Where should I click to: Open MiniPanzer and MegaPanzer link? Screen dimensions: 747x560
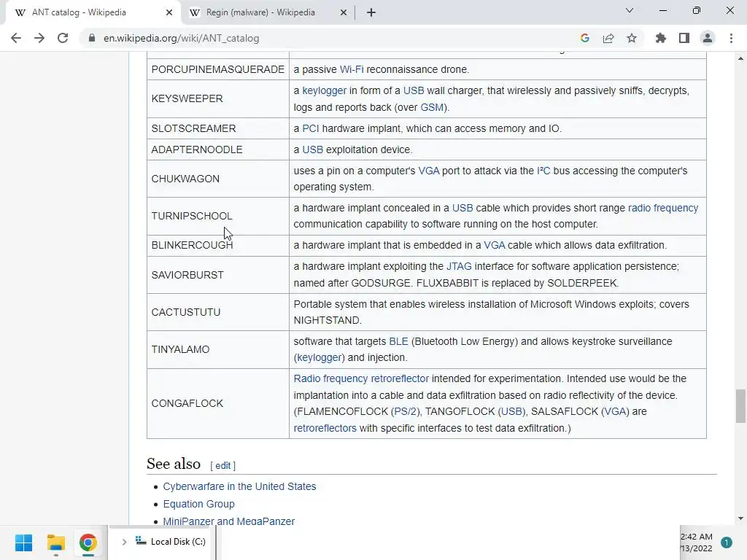[228, 521]
